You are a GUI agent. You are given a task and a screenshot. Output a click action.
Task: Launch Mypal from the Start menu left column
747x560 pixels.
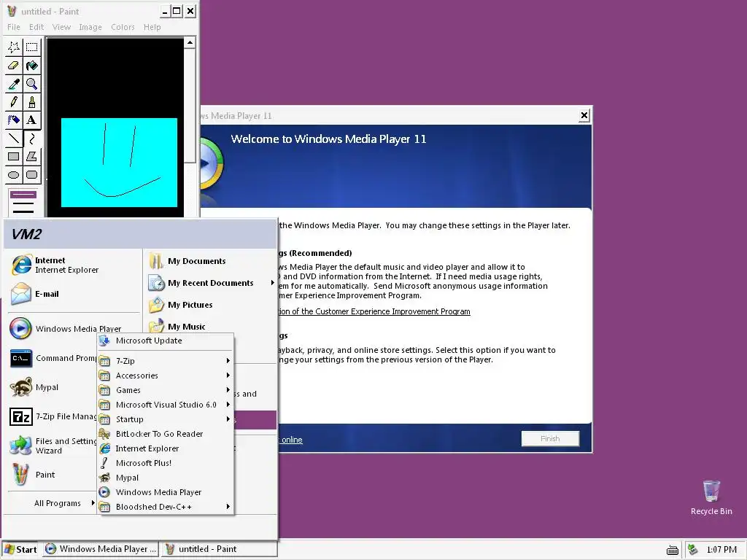[x=53, y=387]
